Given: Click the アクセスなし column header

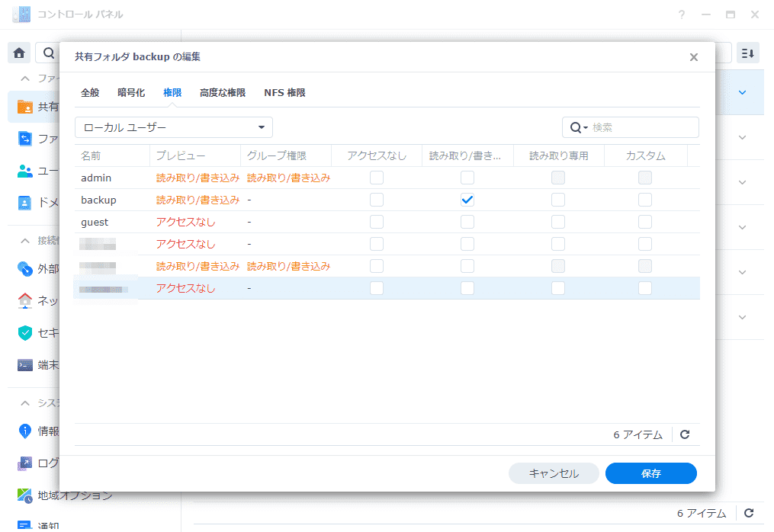Looking at the screenshot, I should point(377,156).
